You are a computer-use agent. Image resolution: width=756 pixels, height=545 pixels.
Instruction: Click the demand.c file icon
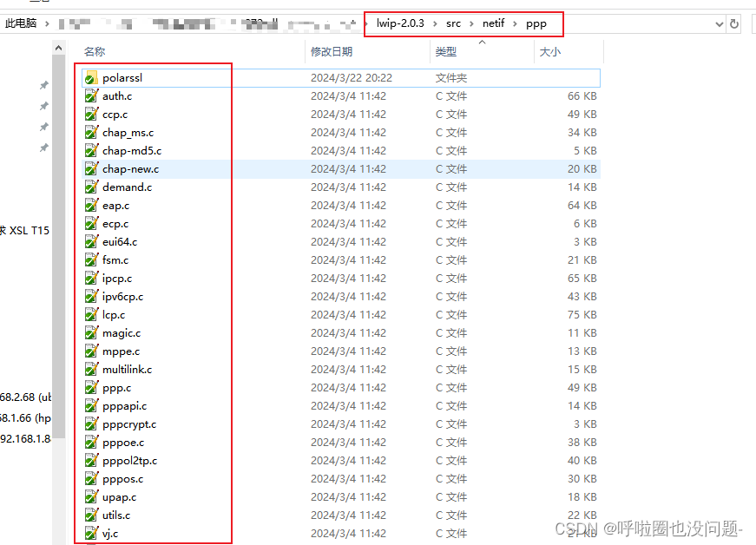pos(91,187)
